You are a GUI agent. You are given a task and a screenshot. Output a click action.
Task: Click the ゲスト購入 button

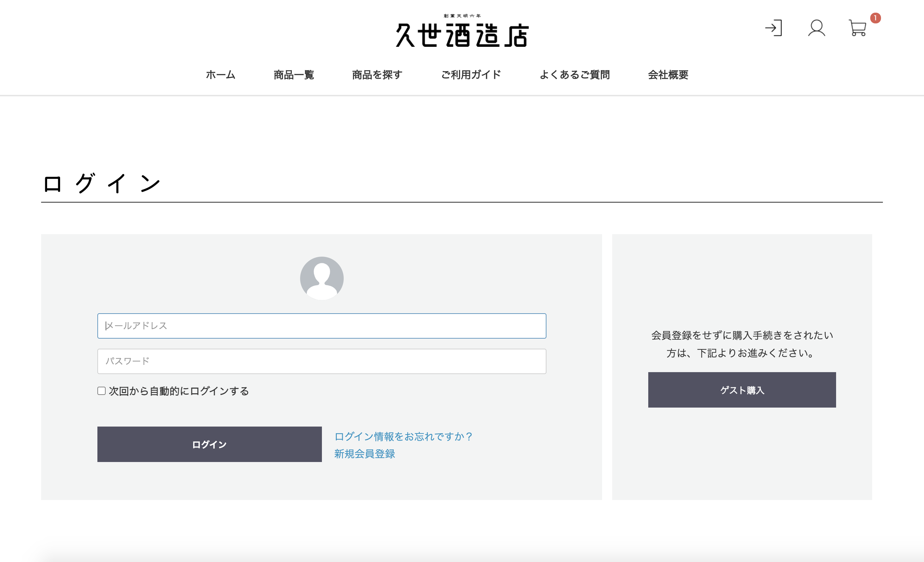(x=742, y=390)
